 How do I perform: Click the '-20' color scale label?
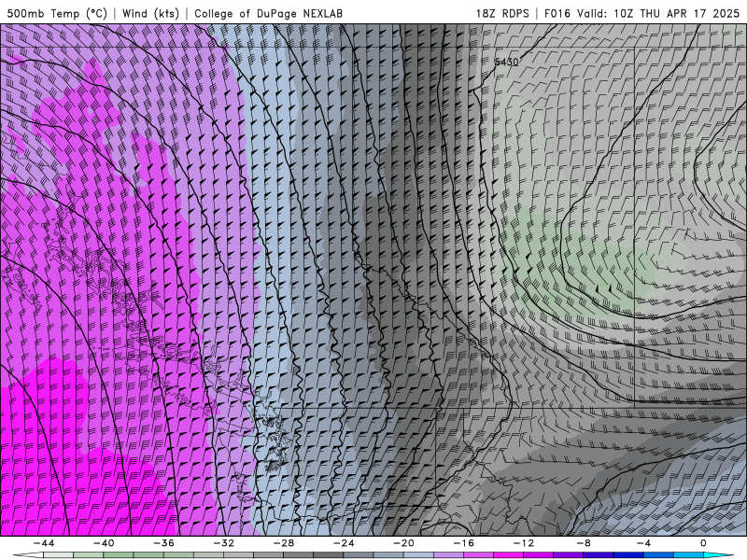pyautogui.click(x=404, y=543)
